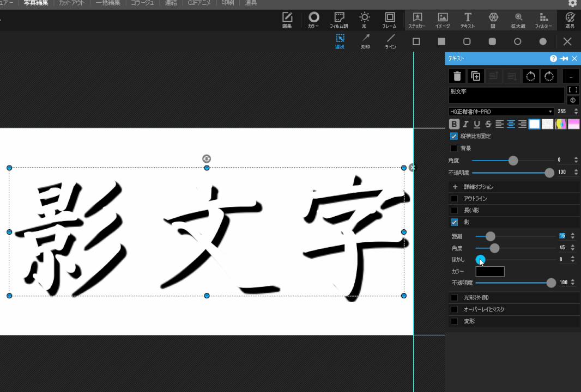Pick the outlined rounded rectangle shape
Viewport: 581px width, 392px height.
click(467, 41)
